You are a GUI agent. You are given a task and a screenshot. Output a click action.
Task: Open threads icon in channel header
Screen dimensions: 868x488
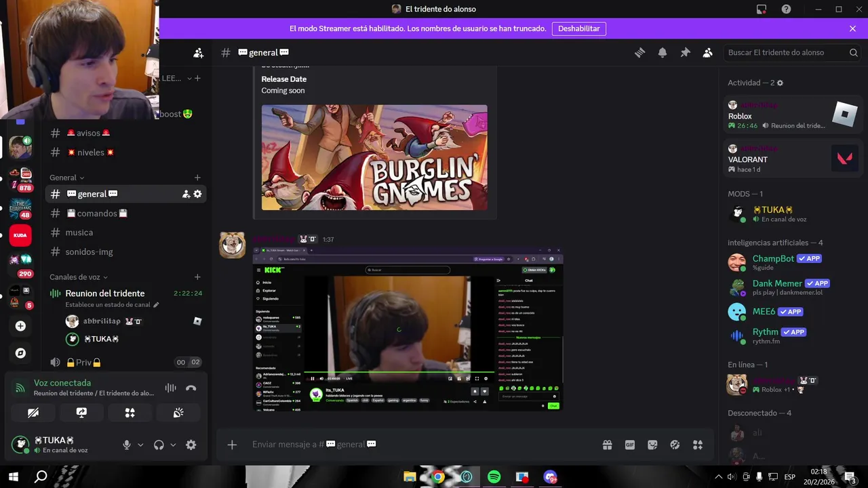(x=639, y=52)
